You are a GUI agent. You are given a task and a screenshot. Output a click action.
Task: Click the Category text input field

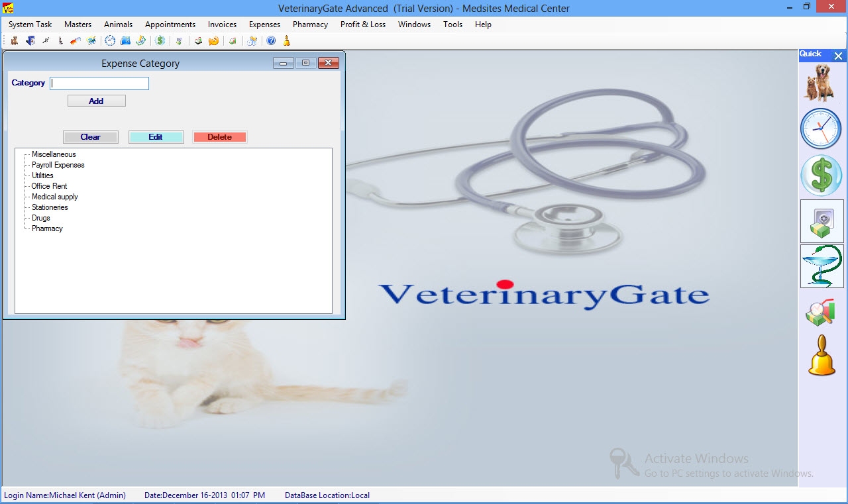99,83
